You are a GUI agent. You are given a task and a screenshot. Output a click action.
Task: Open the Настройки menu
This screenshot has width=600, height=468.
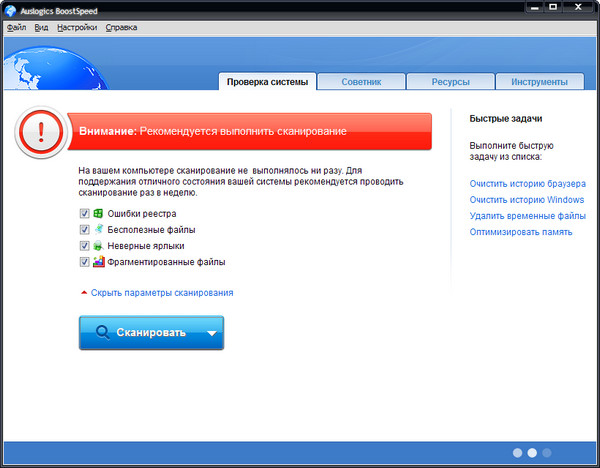77,28
